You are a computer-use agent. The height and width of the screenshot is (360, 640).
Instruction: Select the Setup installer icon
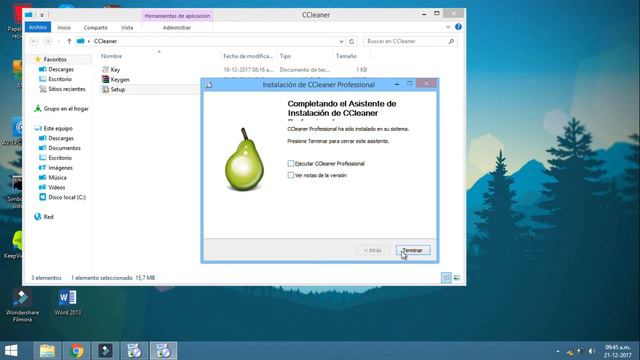pyautogui.click(x=106, y=89)
